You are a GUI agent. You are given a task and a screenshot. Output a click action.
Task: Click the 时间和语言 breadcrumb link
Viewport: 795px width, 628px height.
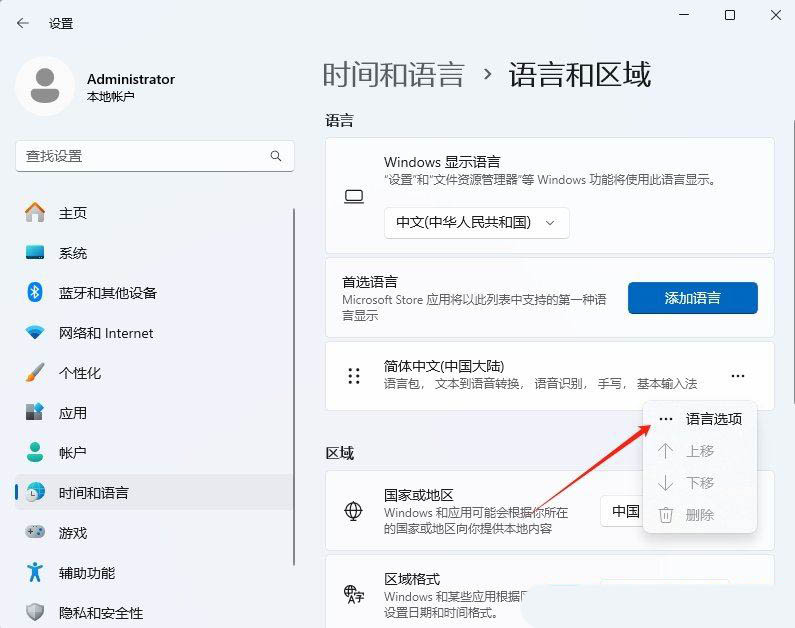[x=393, y=75]
